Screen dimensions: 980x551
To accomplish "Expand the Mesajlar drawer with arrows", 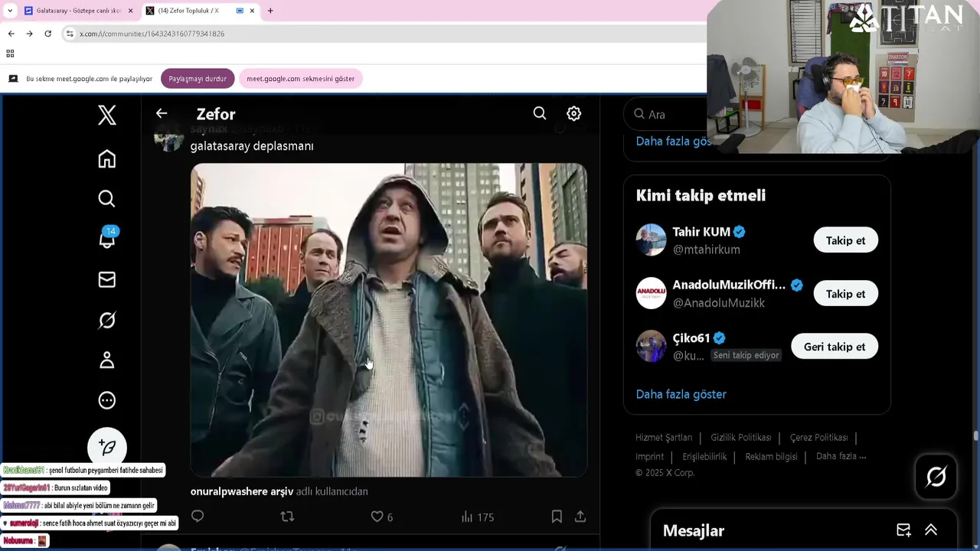I will point(931,530).
